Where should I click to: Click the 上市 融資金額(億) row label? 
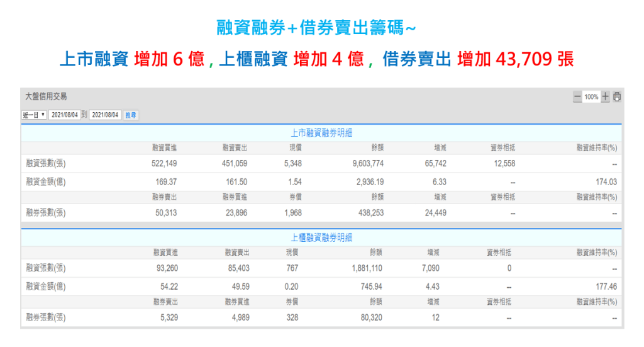pyautogui.click(x=46, y=182)
